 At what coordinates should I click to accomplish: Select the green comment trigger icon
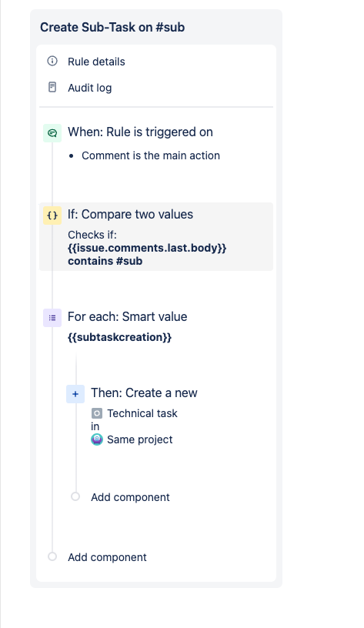pos(52,133)
